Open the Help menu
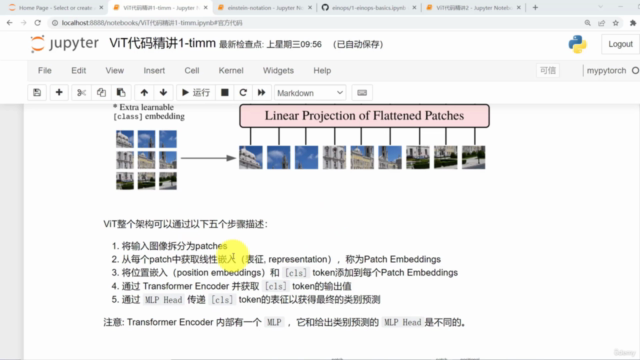 (x=322, y=71)
